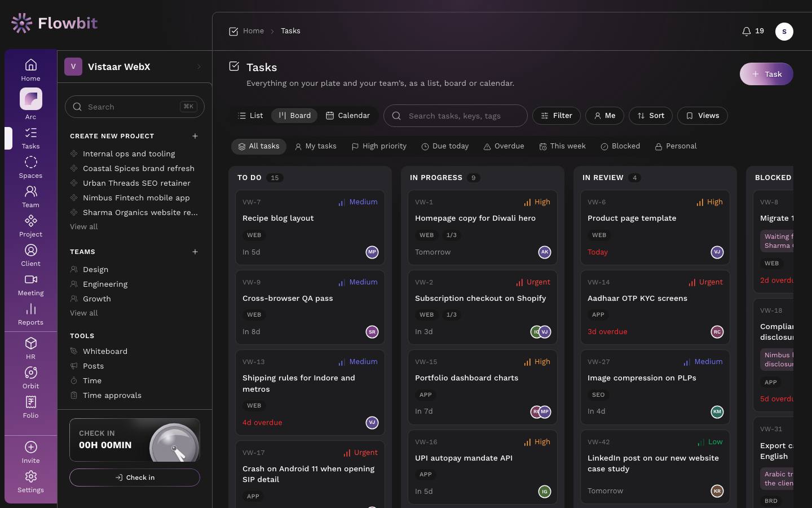
Task: Click the add Task button
Action: point(766,74)
